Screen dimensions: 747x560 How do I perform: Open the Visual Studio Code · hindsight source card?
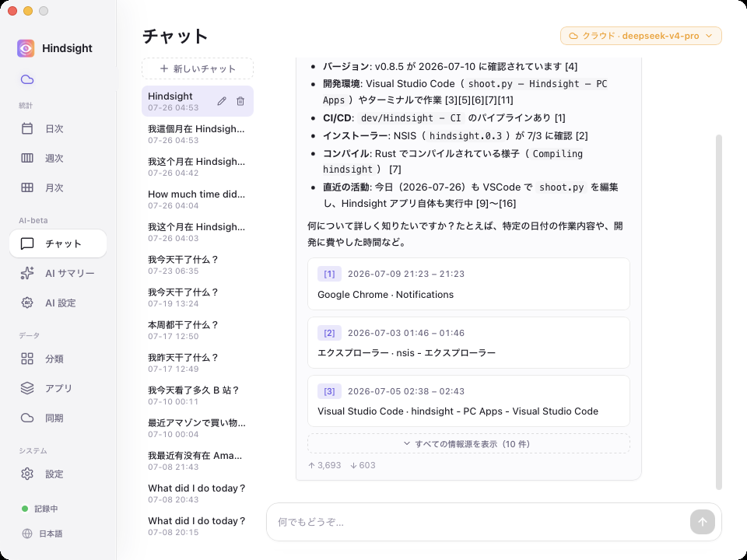click(468, 401)
